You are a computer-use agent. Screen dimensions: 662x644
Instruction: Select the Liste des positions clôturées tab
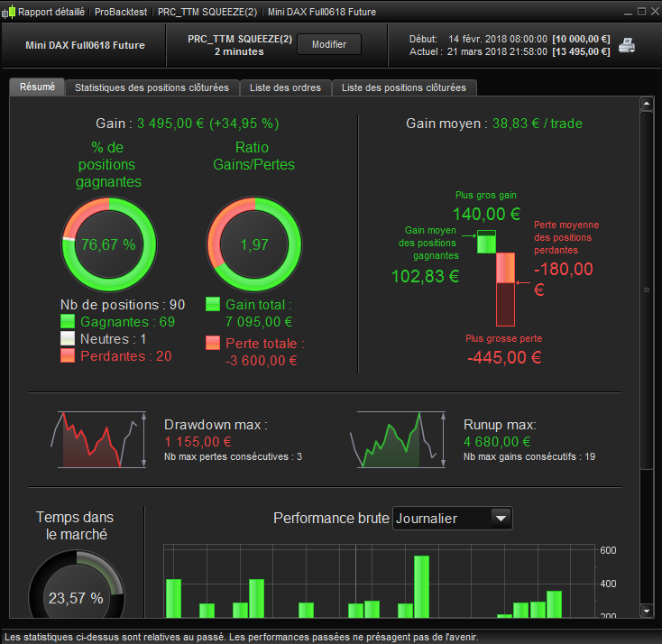404,87
